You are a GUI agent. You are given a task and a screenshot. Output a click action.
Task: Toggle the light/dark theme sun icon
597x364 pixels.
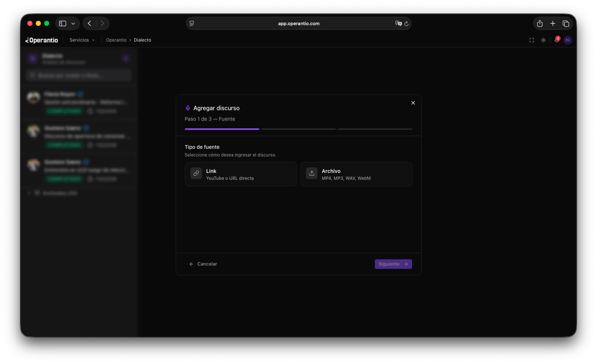tap(543, 40)
